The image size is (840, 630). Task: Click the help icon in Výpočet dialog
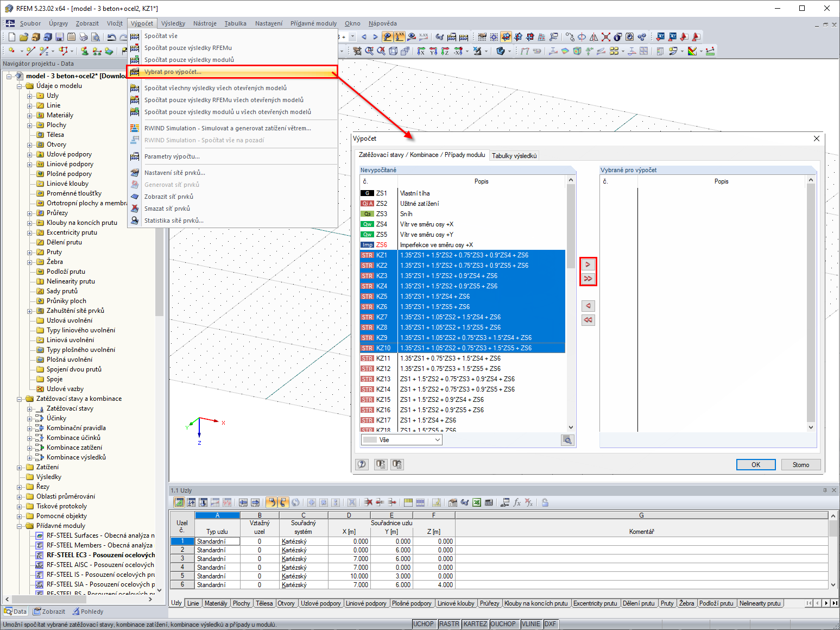point(362,464)
